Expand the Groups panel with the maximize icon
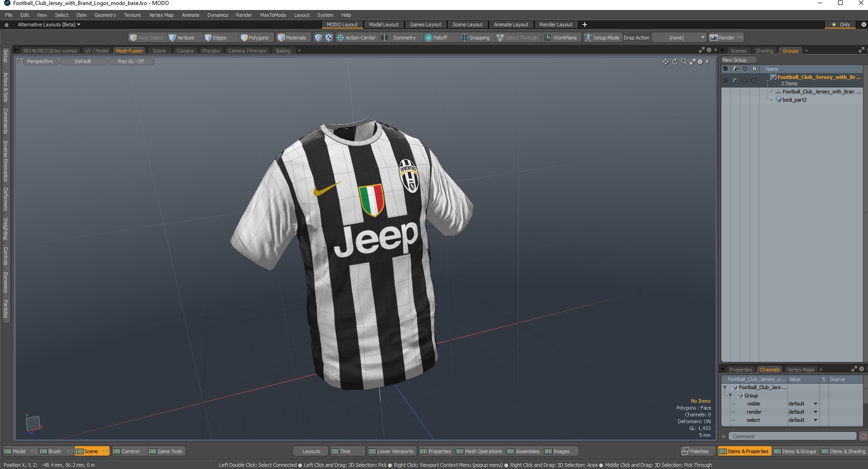The width and height of the screenshot is (868, 469). (x=861, y=50)
